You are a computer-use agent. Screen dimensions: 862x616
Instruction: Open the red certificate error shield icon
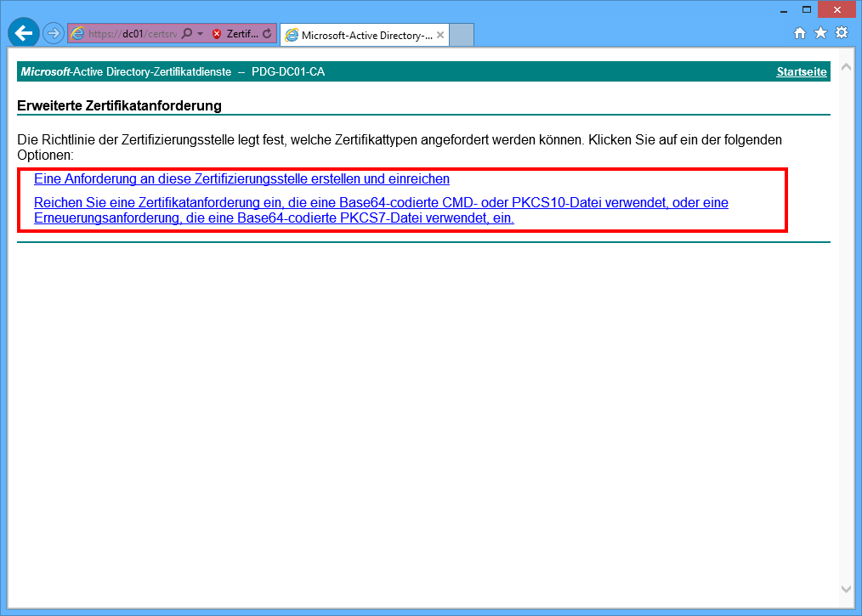coord(217,34)
